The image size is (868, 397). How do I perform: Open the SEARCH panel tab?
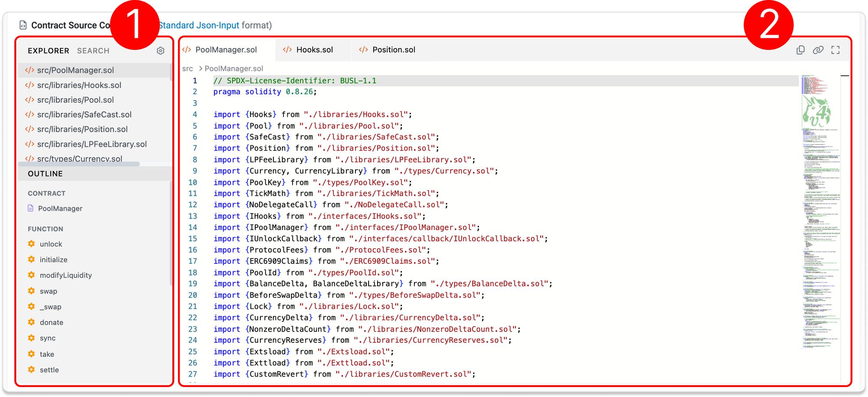[x=93, y=51]
